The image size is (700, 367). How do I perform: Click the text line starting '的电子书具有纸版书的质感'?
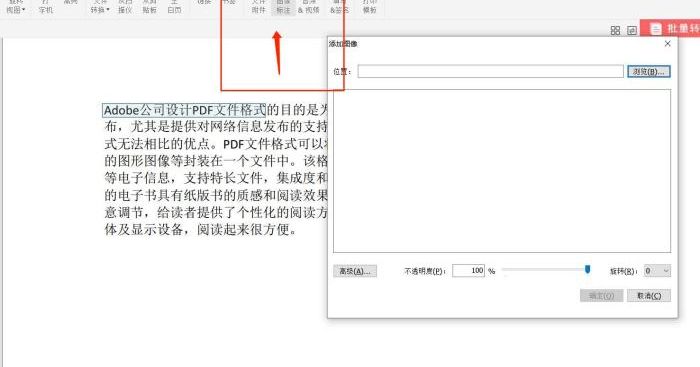coord(216,195)
